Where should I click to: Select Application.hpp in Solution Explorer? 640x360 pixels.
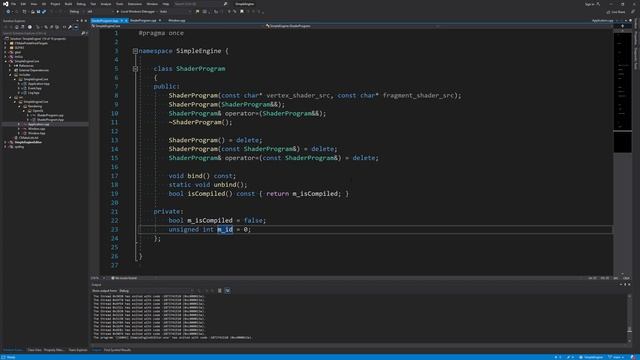click(39, 84)
